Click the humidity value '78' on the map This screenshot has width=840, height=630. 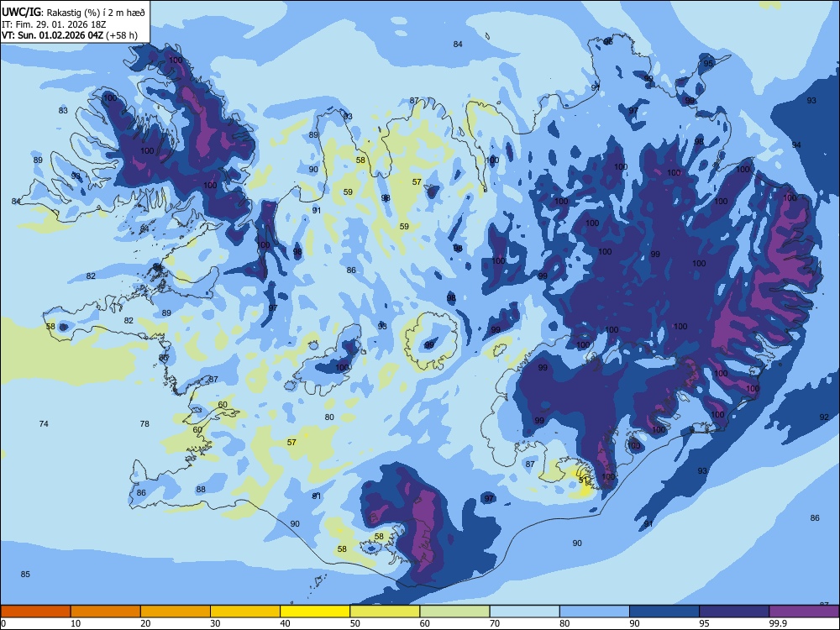[x=144, y=423]
